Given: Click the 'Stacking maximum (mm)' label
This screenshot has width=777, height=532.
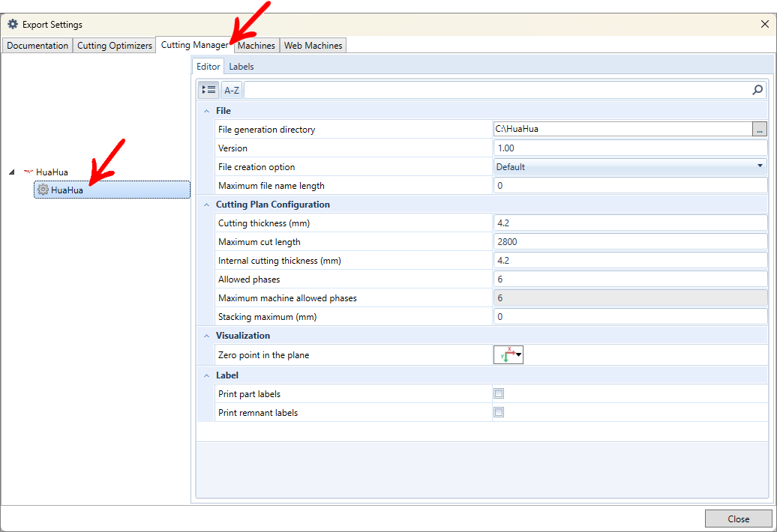Looking at the screenshot, I should (267, 317).
